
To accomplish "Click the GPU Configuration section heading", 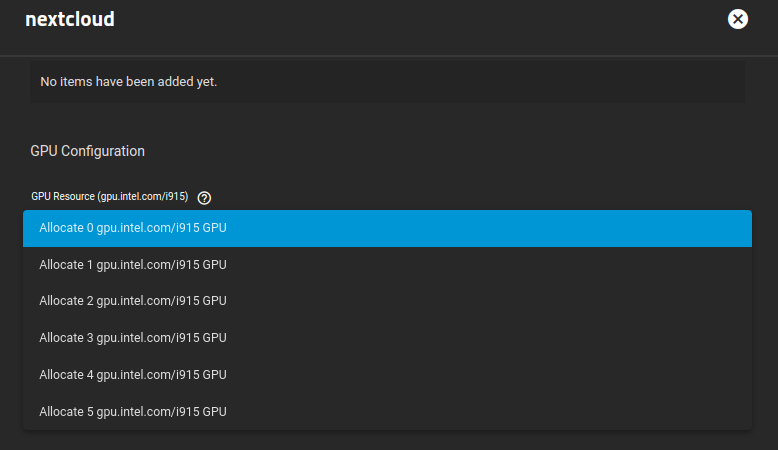I will (87, 151).
